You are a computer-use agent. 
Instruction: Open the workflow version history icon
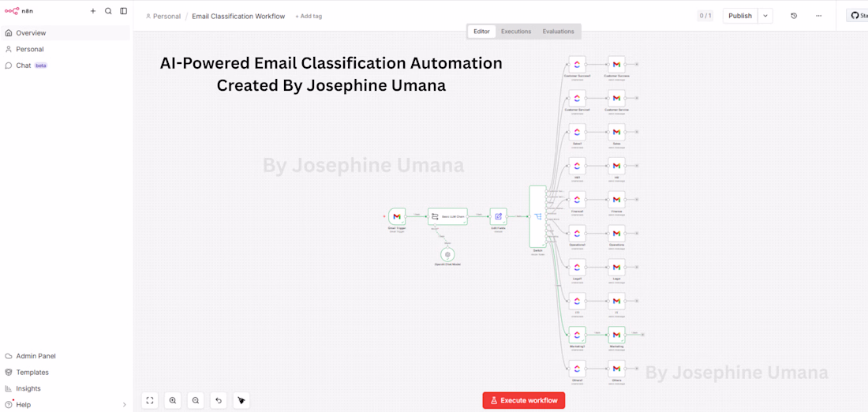[794, 16]
